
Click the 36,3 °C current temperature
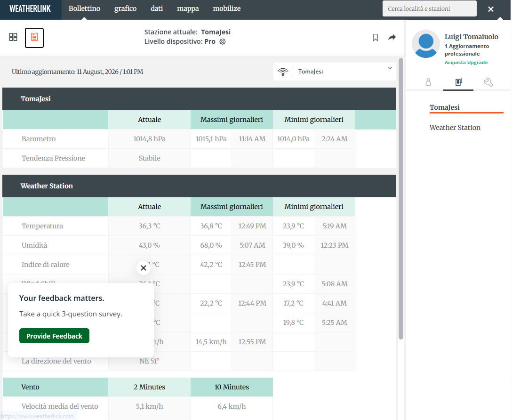[x=149, y=226]
